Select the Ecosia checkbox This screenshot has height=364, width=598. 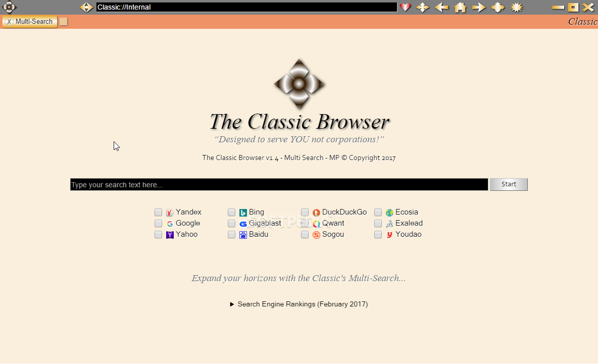(378, 213)
